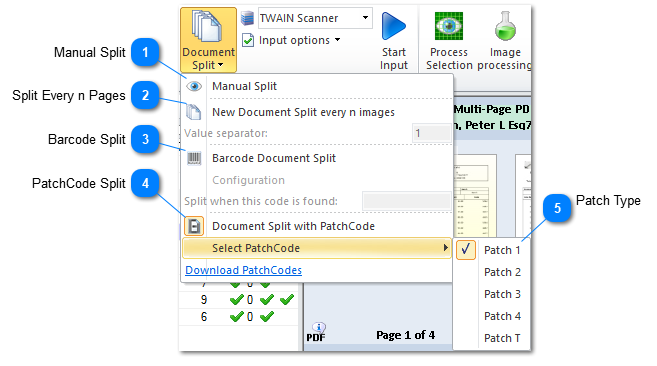Click the 'Multi-Page PD' header text
The width and height of the screenshot is (657, 366).
(x=491, y=109)
